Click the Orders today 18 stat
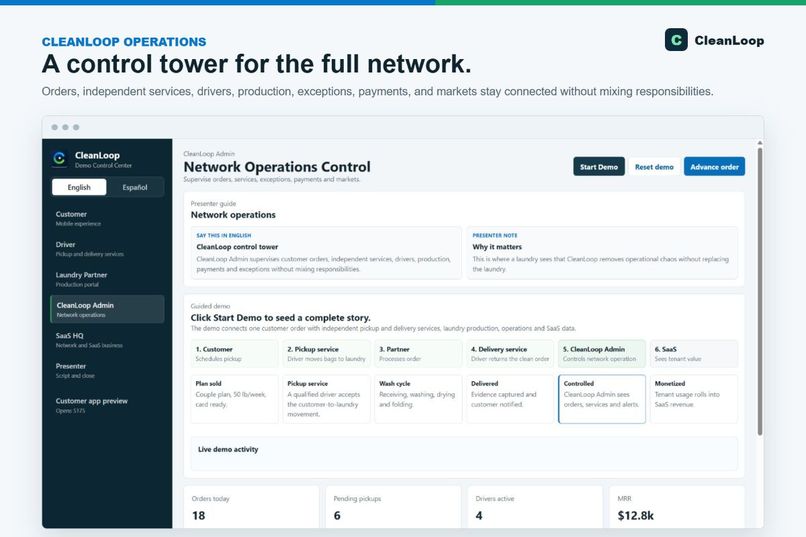Image resolution: width=806 pixels, height=537 pixels. point(251,507)
